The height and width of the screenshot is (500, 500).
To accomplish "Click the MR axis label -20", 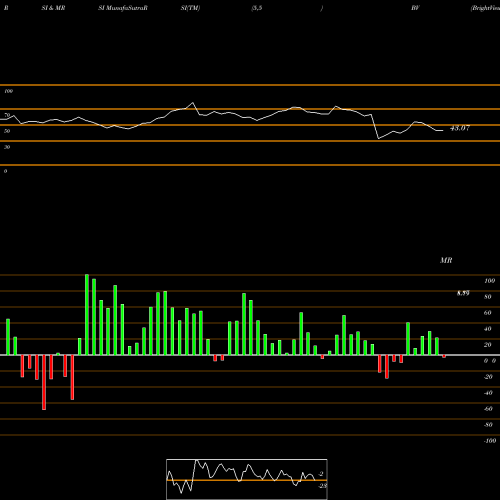I will tap(488, 377).
